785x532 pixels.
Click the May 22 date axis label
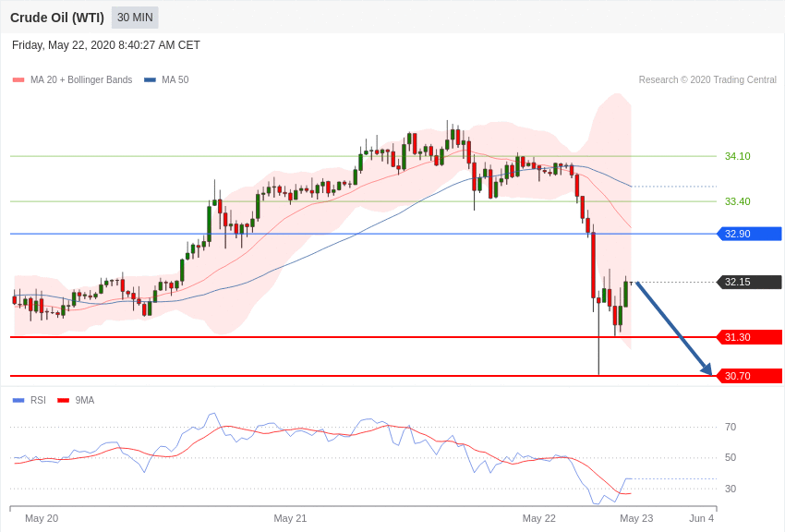tap(538, 518)
